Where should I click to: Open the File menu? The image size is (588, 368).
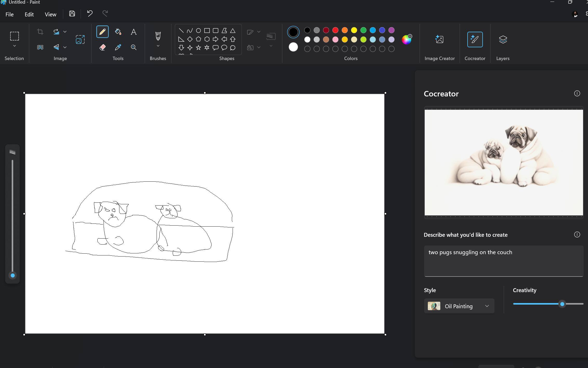click(10, 15)
